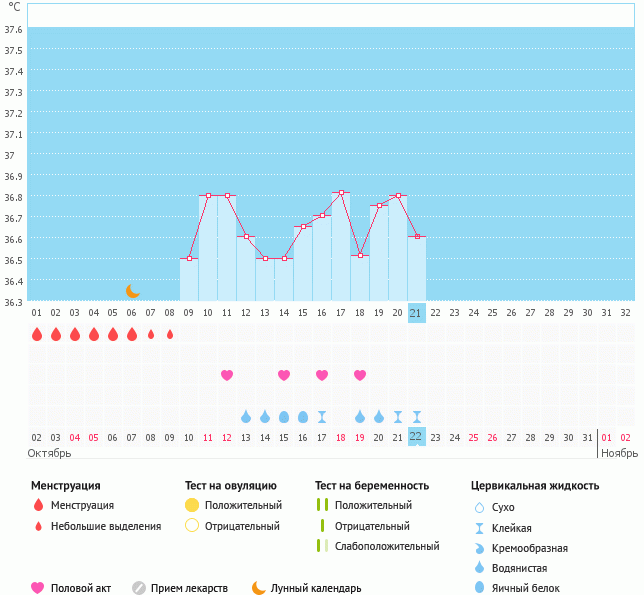This screenshot has height=595, width=644.
Task: Click the cervical fluid drop on cycle day 12
Action: coord(246,416)
